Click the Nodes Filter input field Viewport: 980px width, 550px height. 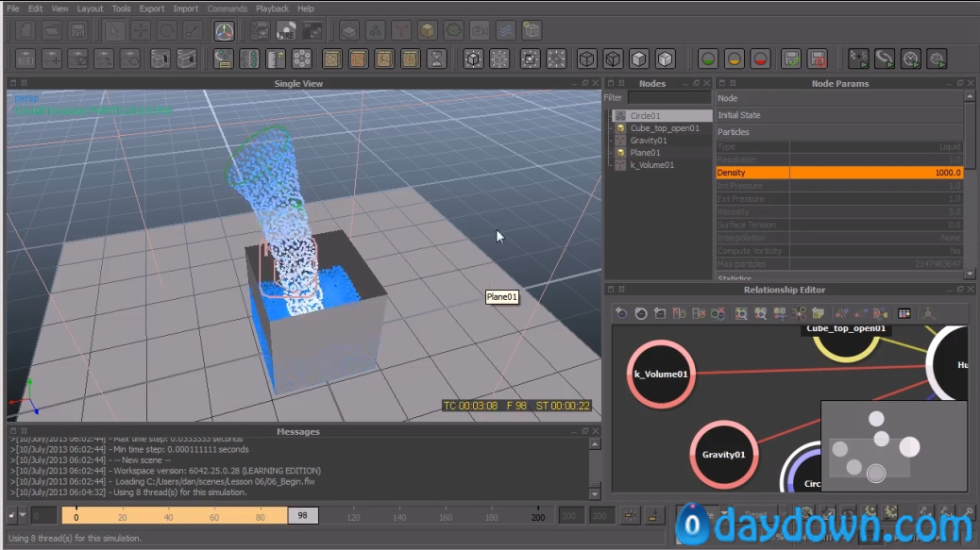669,97
